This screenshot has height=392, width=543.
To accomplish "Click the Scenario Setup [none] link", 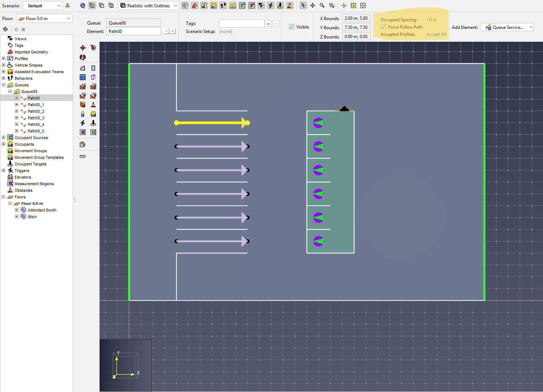I will 226,31.
